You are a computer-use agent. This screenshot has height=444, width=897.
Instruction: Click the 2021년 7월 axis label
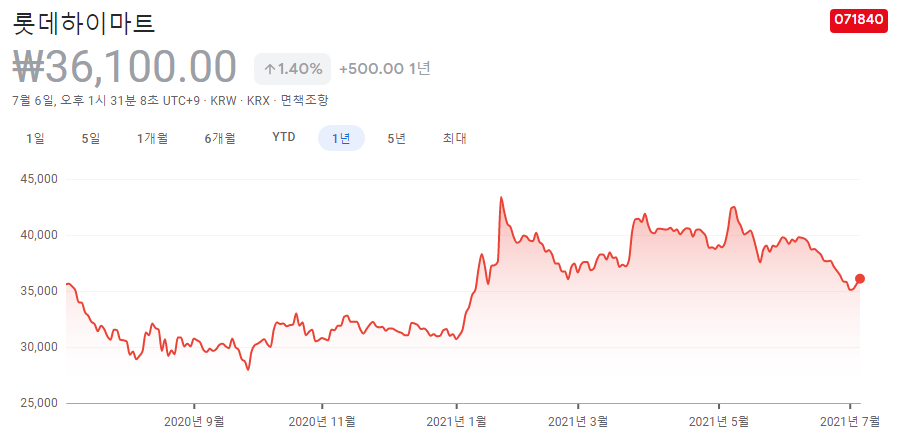coord(850,422)
